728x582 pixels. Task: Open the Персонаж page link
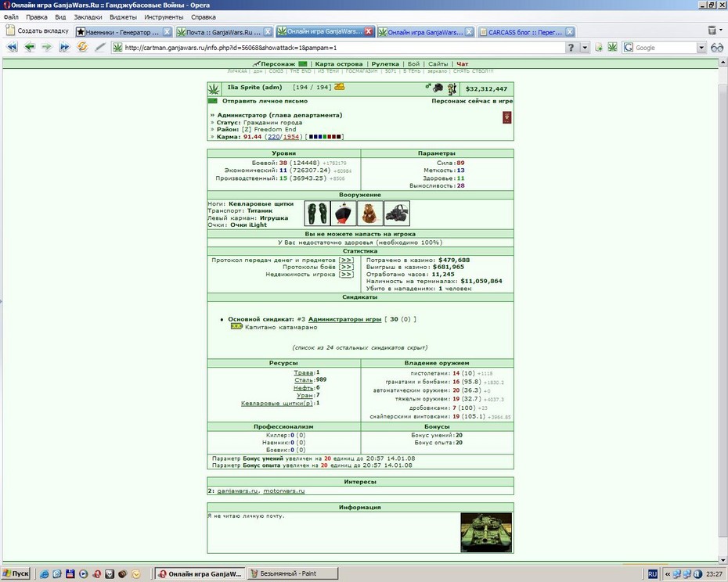[x=278, y=64]
